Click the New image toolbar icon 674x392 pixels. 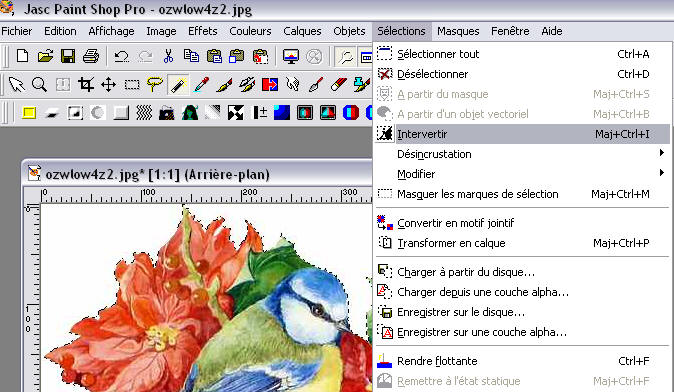tap(22, 56)
